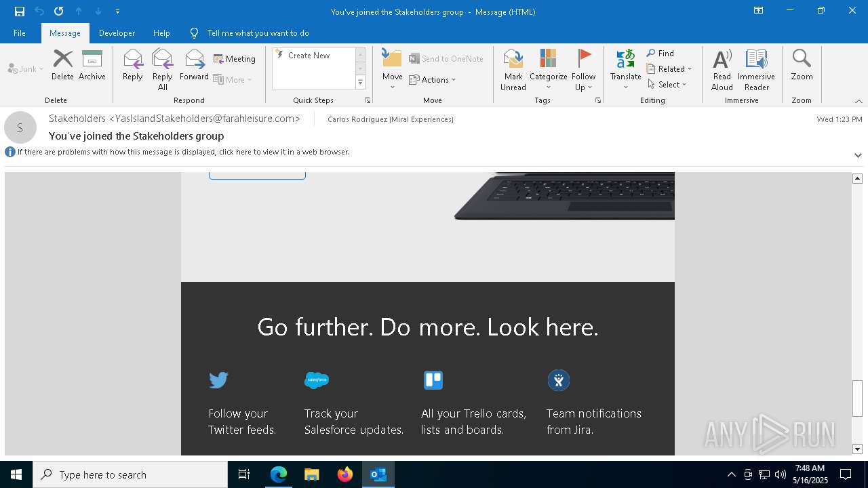Go to next item with down arrow

click(x=98, y=12)
